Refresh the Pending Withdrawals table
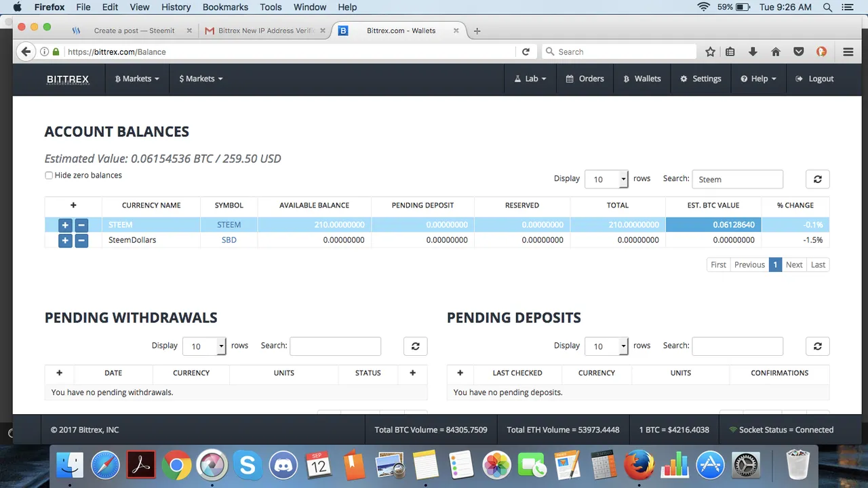 click(x=416, y=346)
